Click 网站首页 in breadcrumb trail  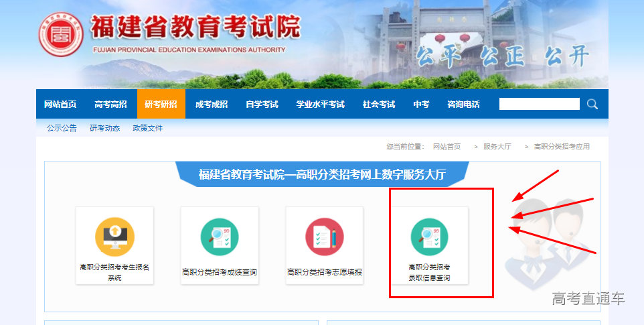447,147
